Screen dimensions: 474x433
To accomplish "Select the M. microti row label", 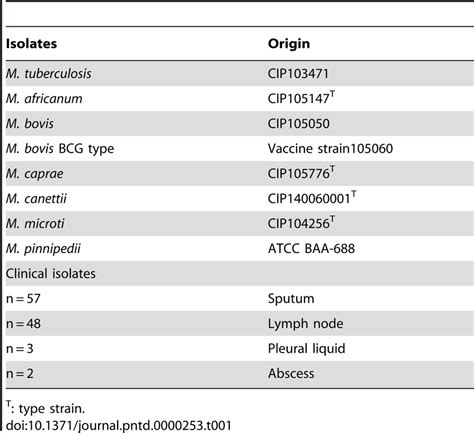I will pos(35,224).
